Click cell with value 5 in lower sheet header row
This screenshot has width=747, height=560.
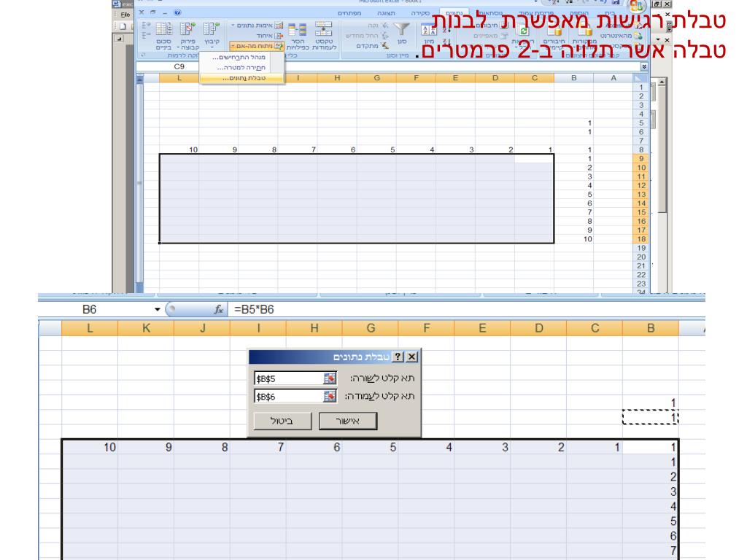coord(370,447)
